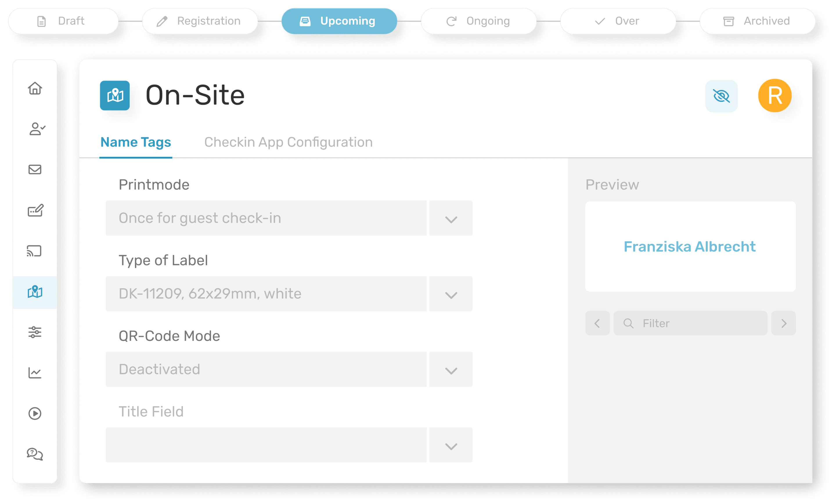Open the envelope messages icon

pos(35,169)
